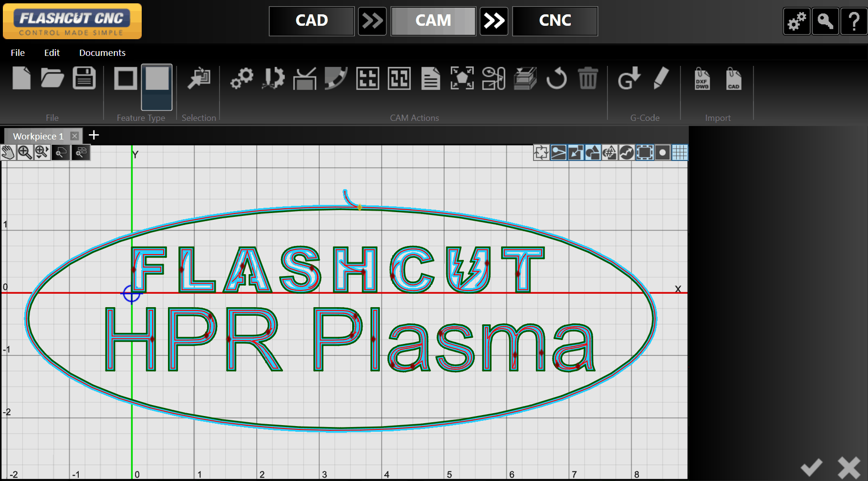Toggle the grid display button
This screenshot has height=481, width=868.
point(680,153)
